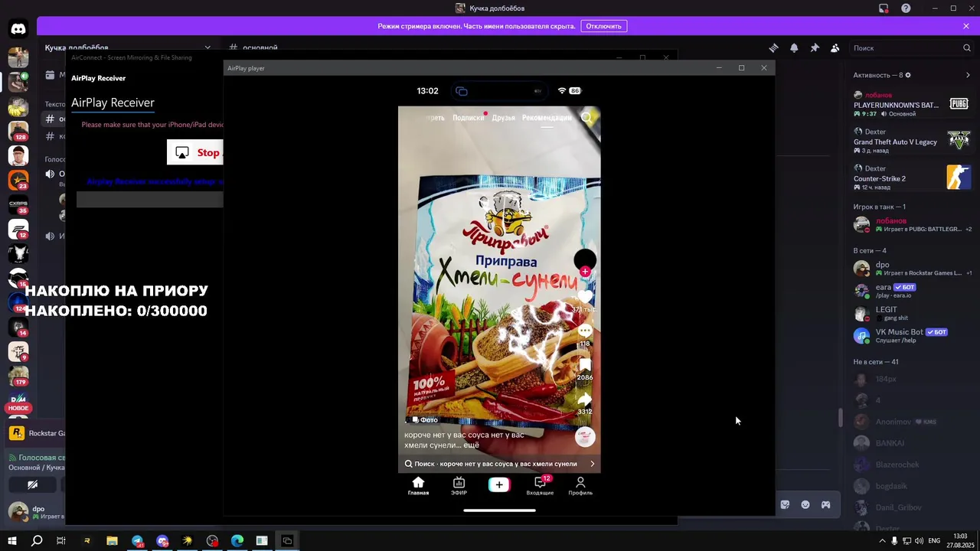Click 'Отключить' streamer mode button
Screen dimensions: 980x551
click(603, 26)
